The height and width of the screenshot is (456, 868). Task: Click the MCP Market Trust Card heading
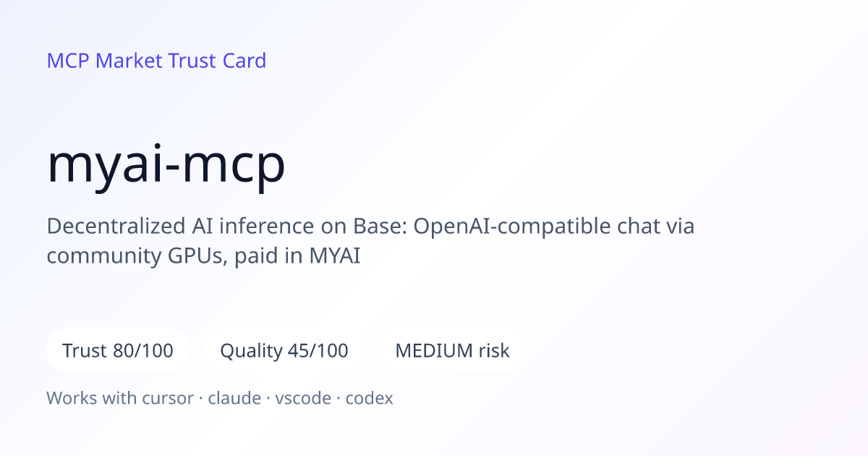coord(156,61)
